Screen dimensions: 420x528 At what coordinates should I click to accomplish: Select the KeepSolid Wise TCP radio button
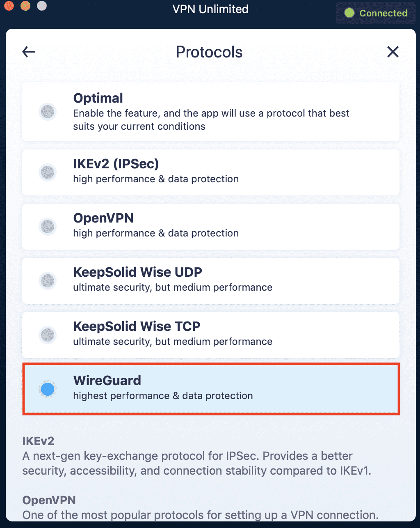[48, 335]
